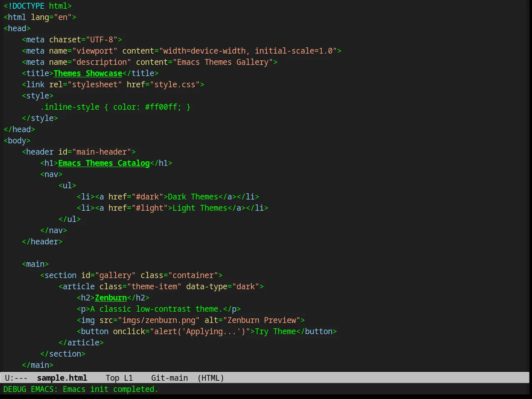Click the closing </style> tag
This screenshot has width=532, height=399.
[40, 118]
